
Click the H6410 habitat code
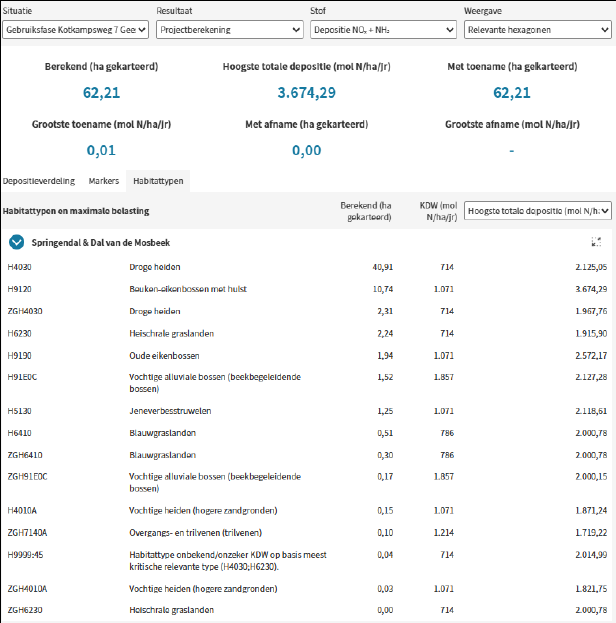tap(19, 433)
